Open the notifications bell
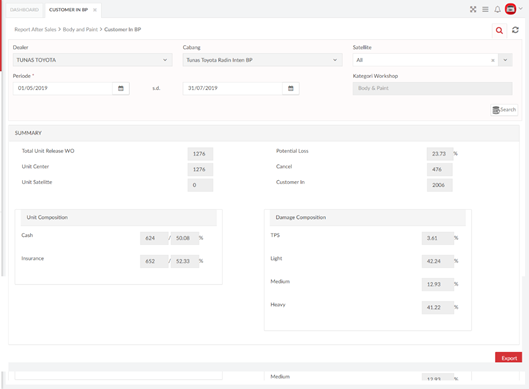The height and width of the screenshot is (389, 529). click(x=497, y=9)
